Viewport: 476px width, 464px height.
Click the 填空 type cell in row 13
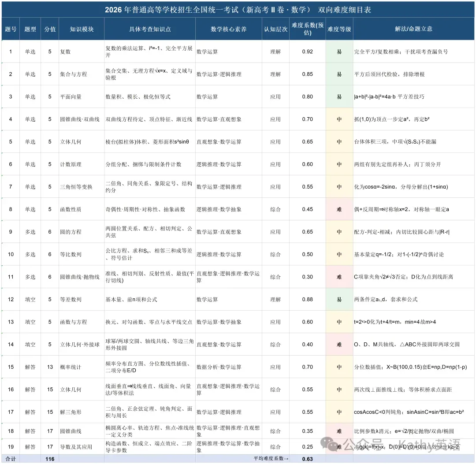pyautogui.click(x=30, y=322)
